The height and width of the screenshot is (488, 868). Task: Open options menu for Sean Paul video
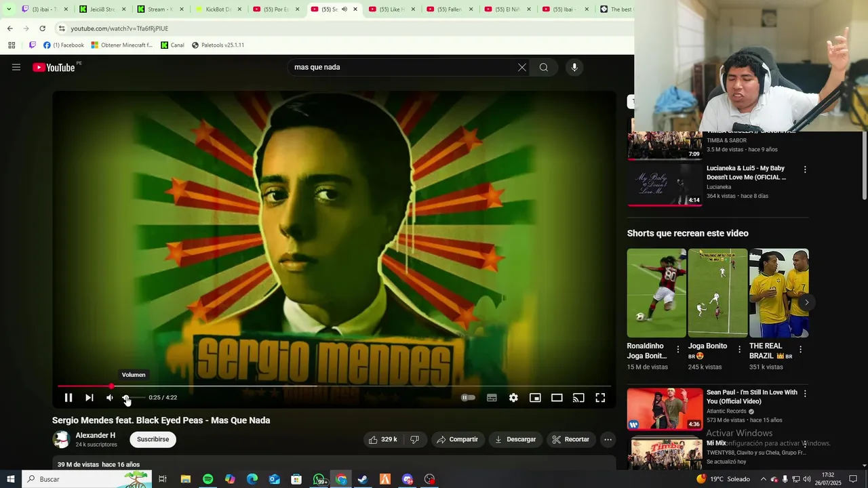[805, 393]
